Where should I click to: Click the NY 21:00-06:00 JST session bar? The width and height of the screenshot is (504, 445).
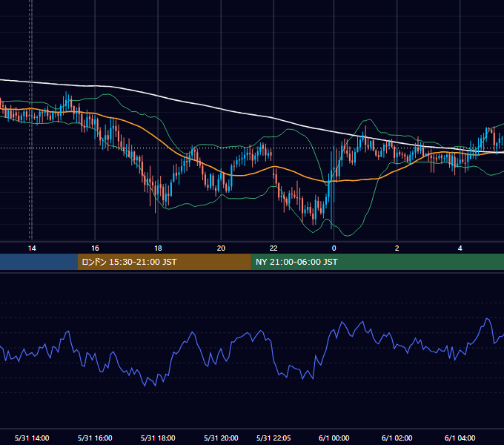point(377,262)
